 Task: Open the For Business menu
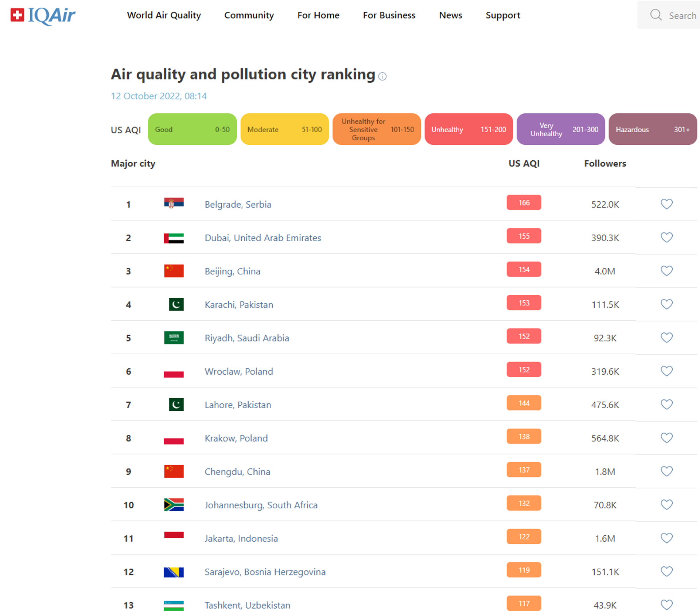coord(389,15)
